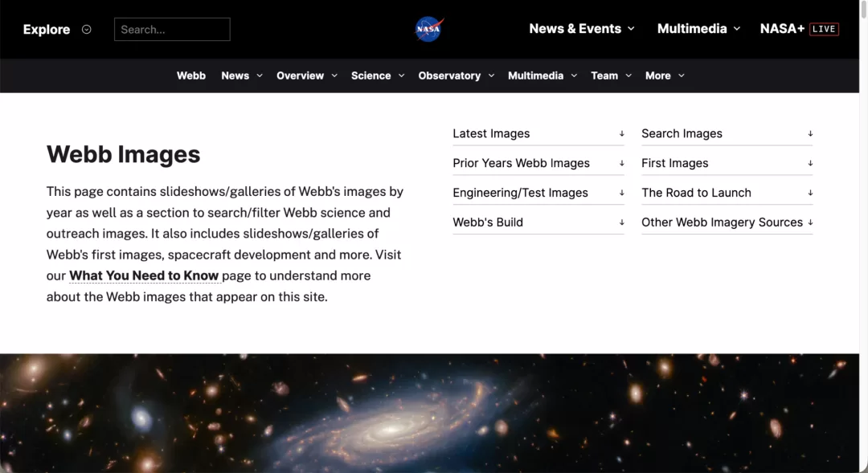This screenshot has height=473, width=868.
Task: Click the arrow beside Engineering/Test Images
Action: pyautogui.click(x=621, y=193)
